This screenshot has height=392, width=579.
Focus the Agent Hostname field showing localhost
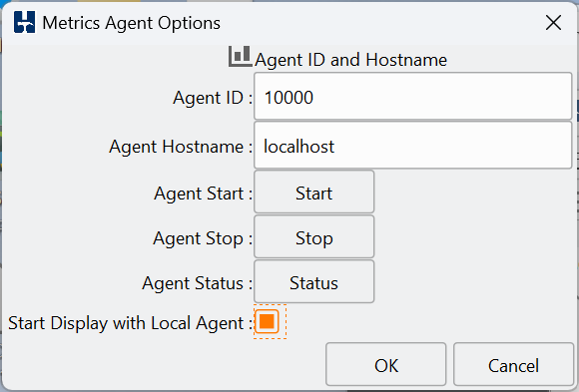413,146
